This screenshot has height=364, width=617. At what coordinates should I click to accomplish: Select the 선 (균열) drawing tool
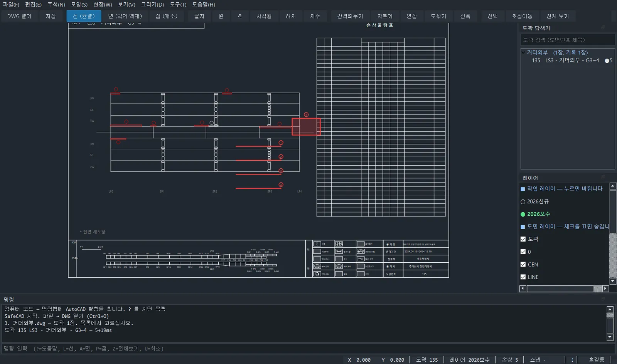84,16
